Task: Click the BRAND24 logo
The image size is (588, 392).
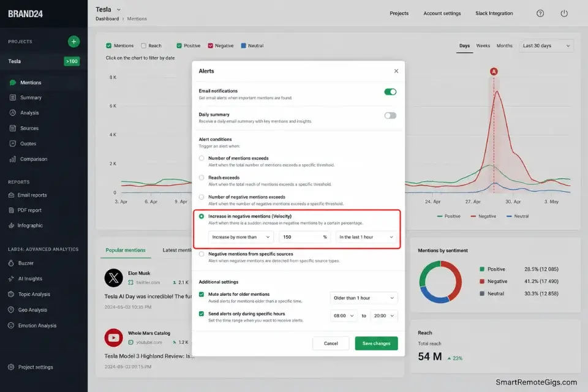Action: tap(26, 14)
